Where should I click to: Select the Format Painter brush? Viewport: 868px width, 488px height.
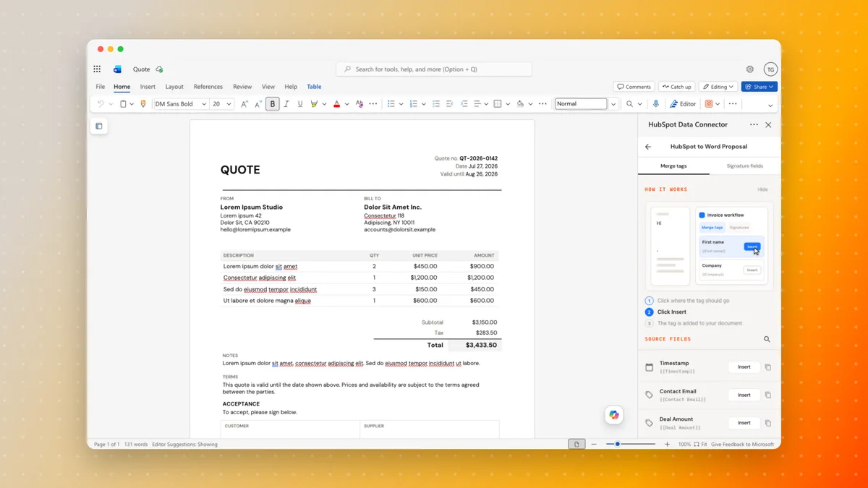143,104
